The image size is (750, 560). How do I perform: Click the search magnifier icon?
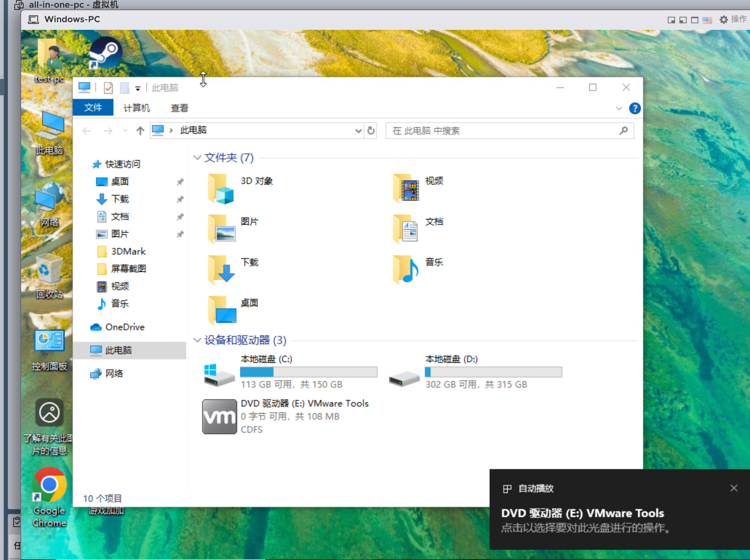tap(623, 131)
